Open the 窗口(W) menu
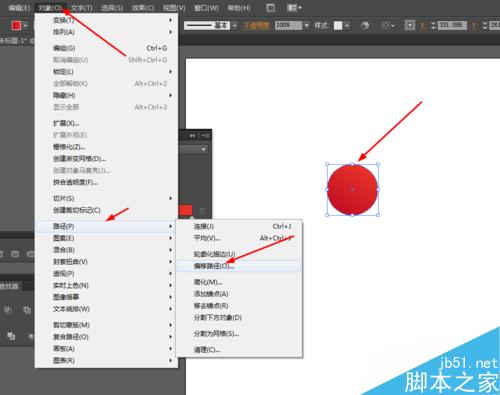The height and width of the screenshot is (395, 500). 206,8
